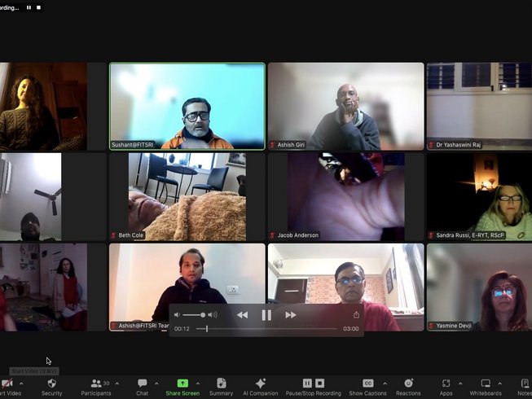Image resolution: width=532 pixels, height=399 pixels.
Task: Select the Jacob Anderson video tile
Action: pyautogui.click(x=346, y=196)
